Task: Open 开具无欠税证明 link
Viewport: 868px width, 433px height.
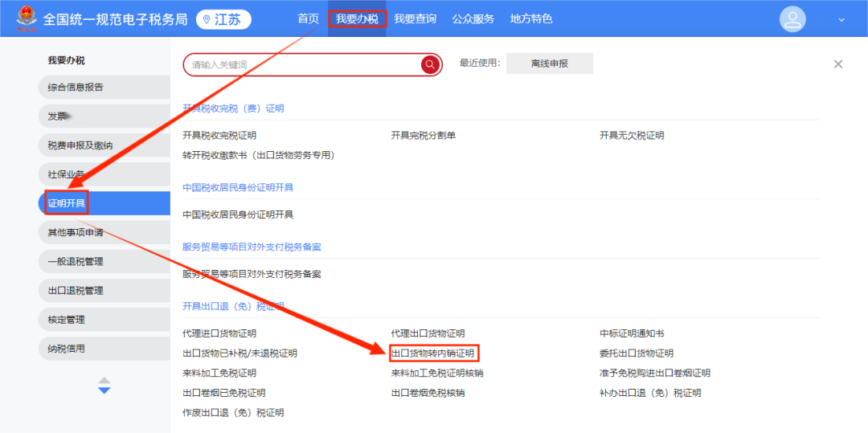Action: pyautogui.click(x=632, y=136)
